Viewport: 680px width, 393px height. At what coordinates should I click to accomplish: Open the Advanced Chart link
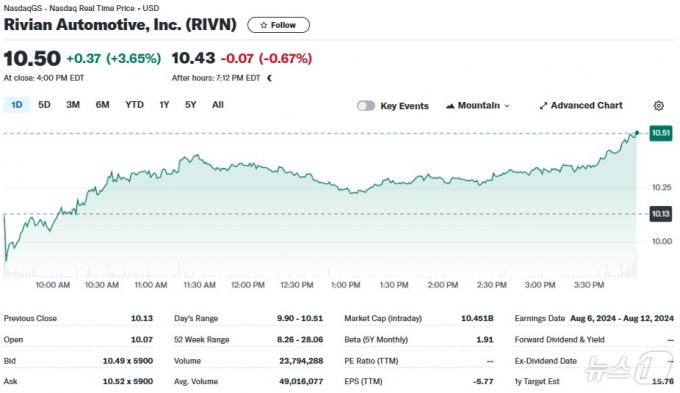click(581, 106)
